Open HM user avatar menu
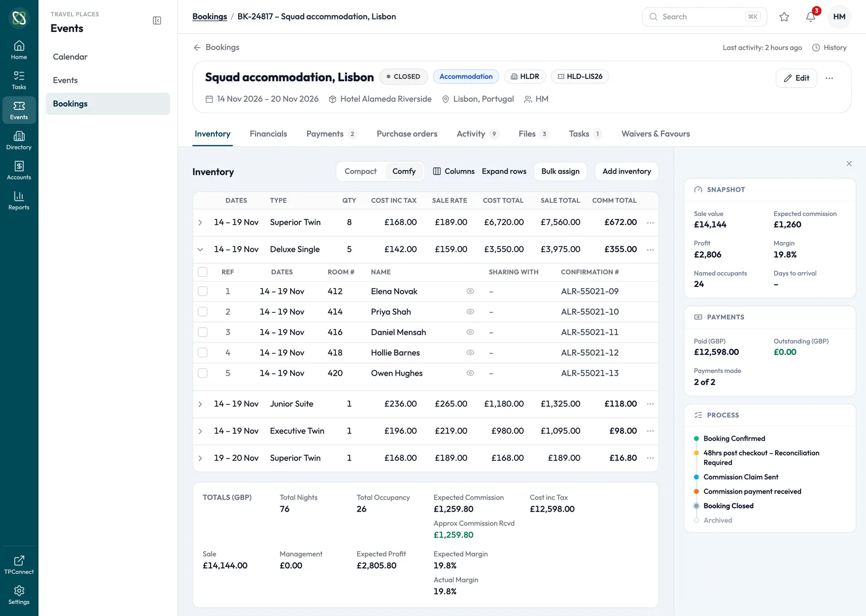This screenshot has width=866, height=616. point(839,17)
